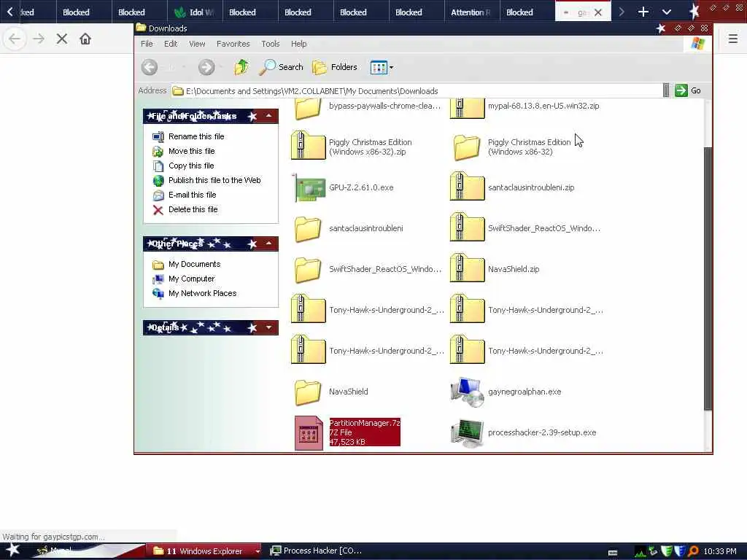Click the keyboard tray icon

pyautogui.click(x=613, y=552)
